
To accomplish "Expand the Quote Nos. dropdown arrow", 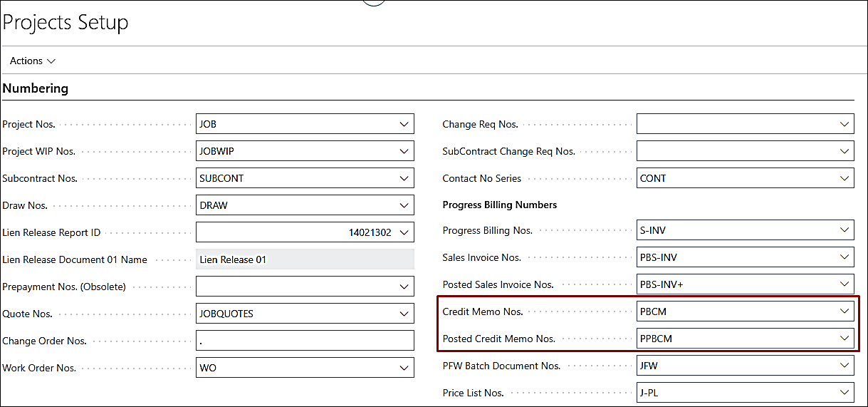I will 404,314.
